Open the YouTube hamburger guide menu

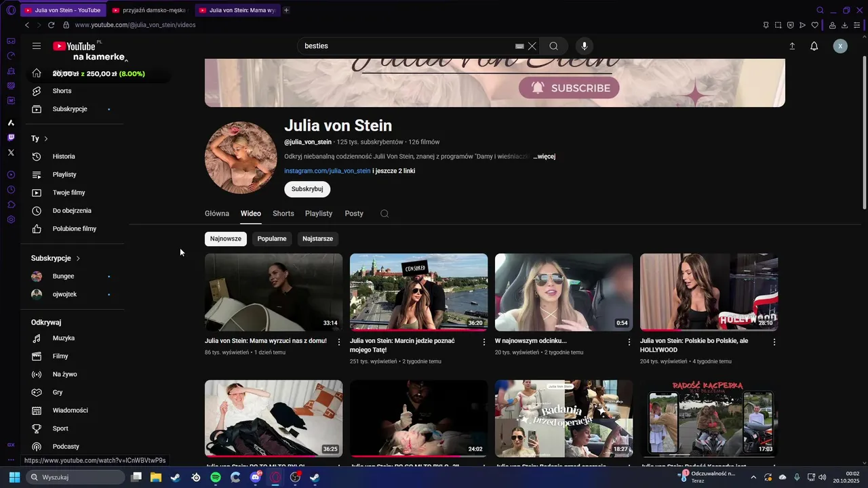37,46
